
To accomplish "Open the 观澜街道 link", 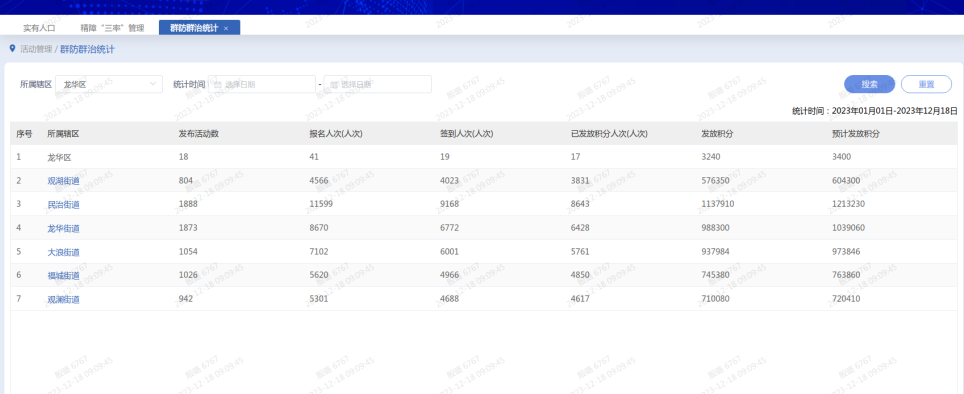I will coord(63,299).
